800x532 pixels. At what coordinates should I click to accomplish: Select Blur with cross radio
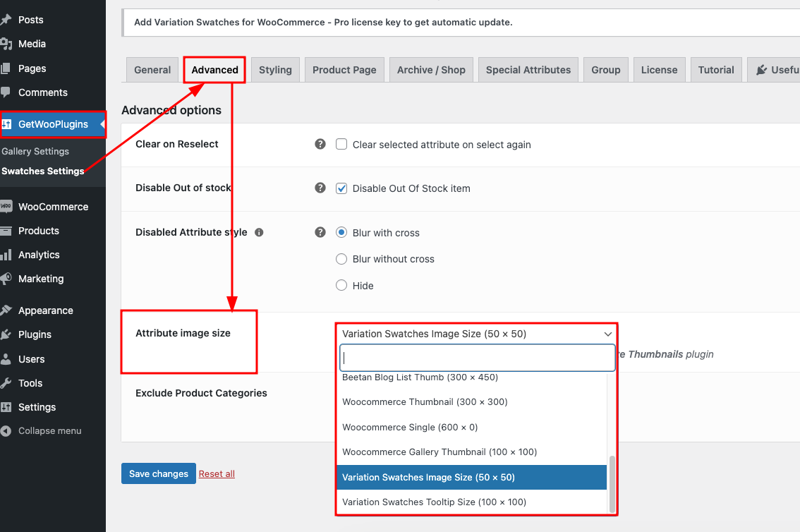point(341,233)
